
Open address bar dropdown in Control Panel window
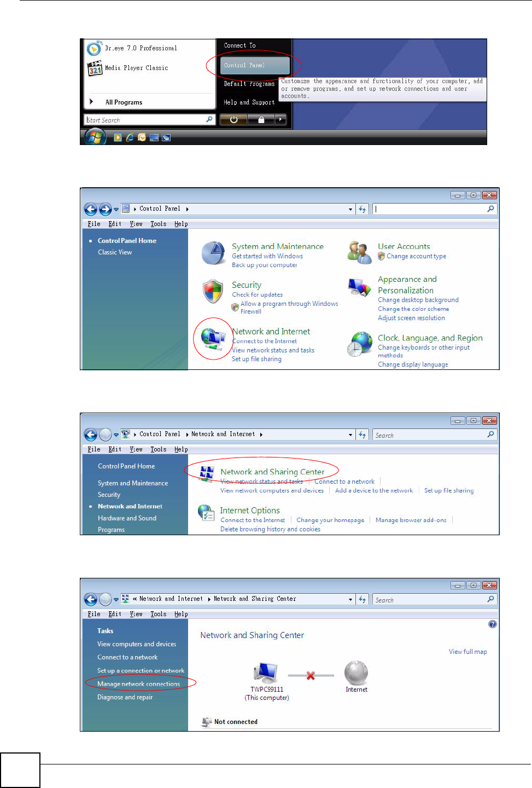point(350,209)
